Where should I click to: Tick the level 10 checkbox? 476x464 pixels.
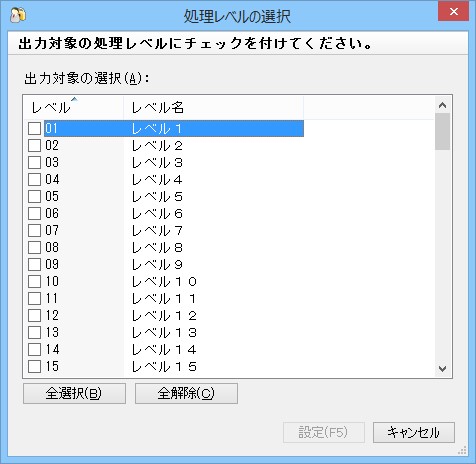coord(34,281)
